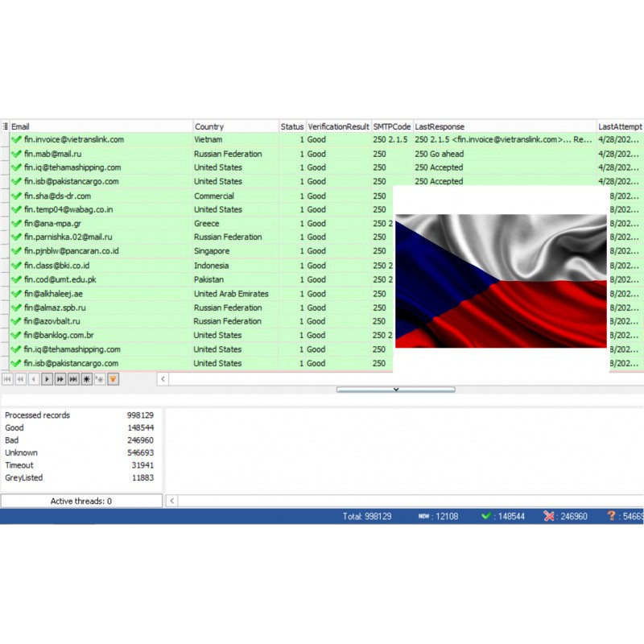This screenshot has width=644, height=644.
Task: Click the SMTPCode column header
Action: tap(391, 126)
